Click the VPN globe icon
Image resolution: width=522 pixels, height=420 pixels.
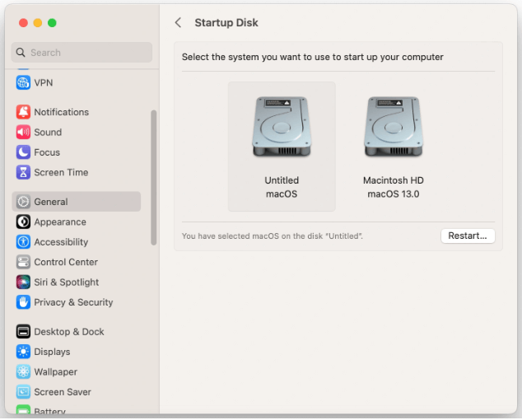23,82
